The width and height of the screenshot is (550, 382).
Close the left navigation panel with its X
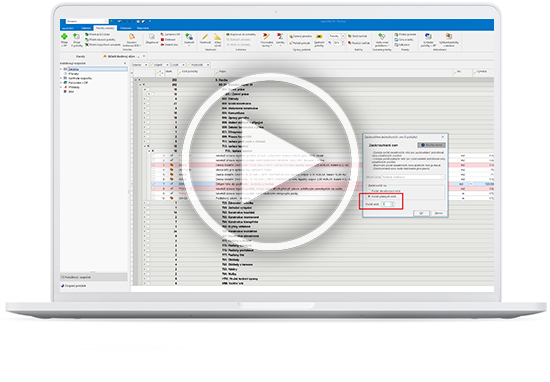tap(125, 63)
